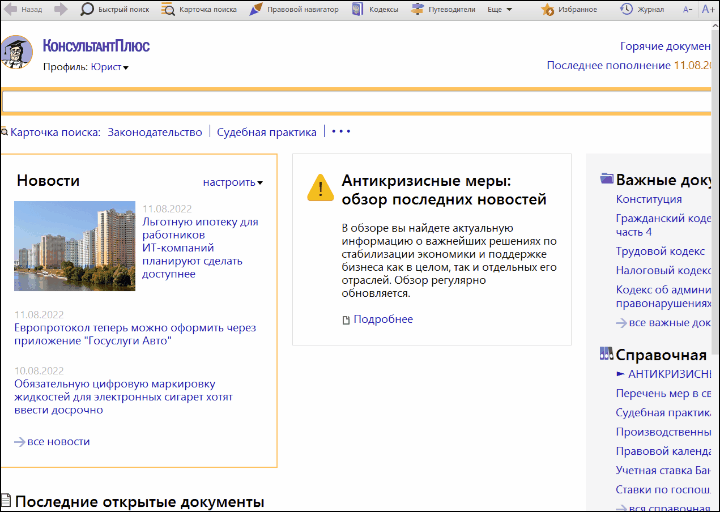Expand the Еще toolbar dropdown

(500, 10)
